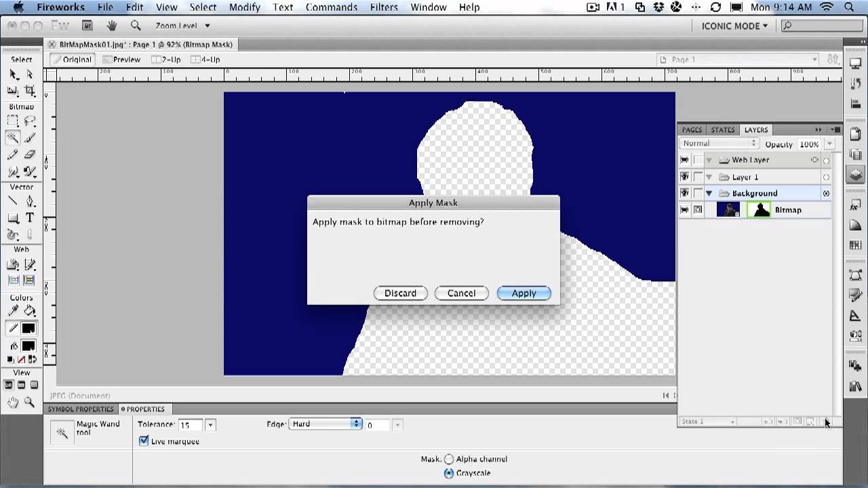Toggle the lock box on Background layer
Screen dimensions: 868x488
pyautogui.click(x=698, y=193)
